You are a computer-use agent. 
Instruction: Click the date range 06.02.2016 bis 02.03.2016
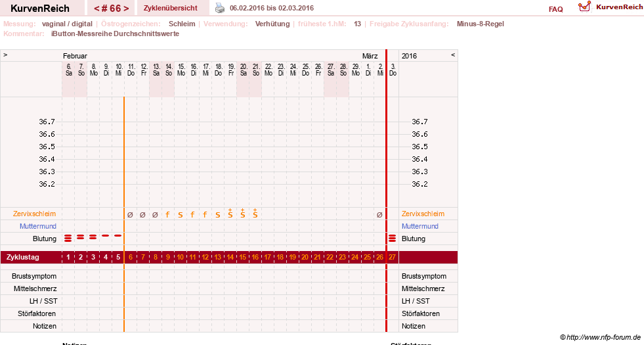coord(272,9)
